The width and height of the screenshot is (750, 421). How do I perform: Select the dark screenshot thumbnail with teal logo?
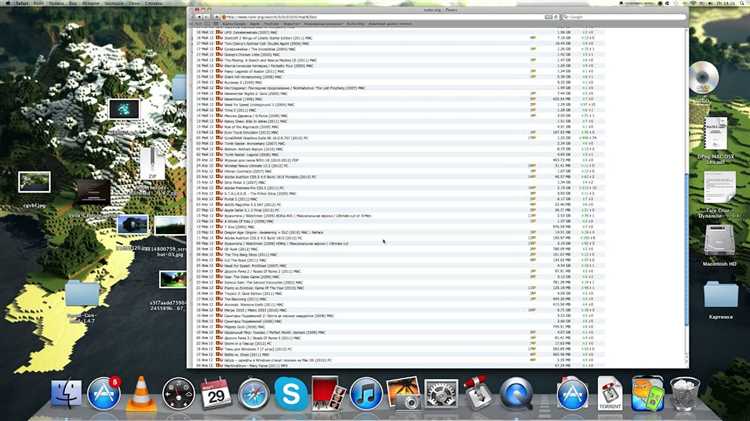tap(124, 110)
